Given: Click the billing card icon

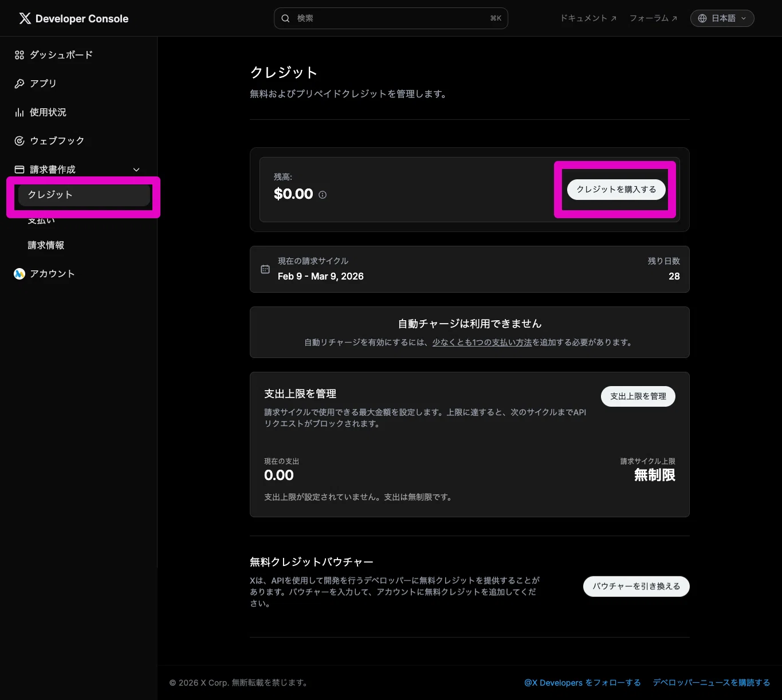Looking at the screenshot, I should [x=19, y=170].
